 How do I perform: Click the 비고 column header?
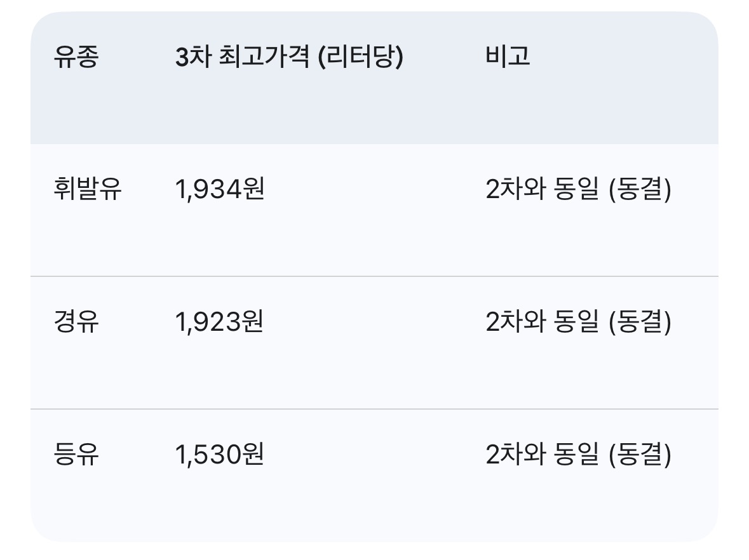pyautogui.click(x=508, y=56)
